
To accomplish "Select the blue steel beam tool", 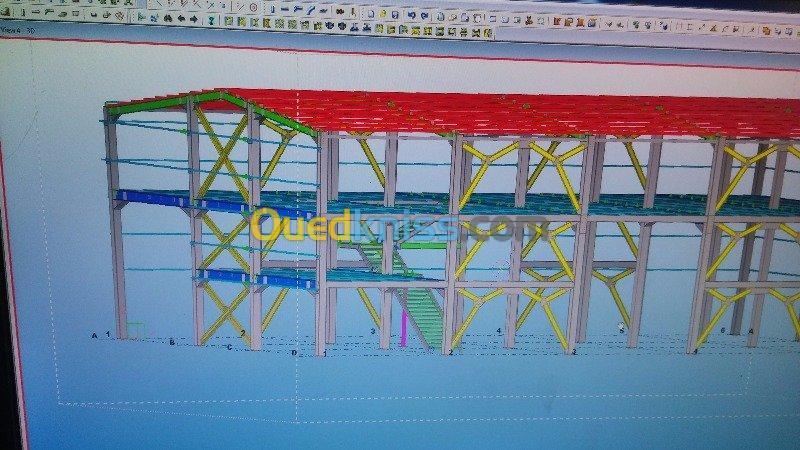I will [285, 9].
